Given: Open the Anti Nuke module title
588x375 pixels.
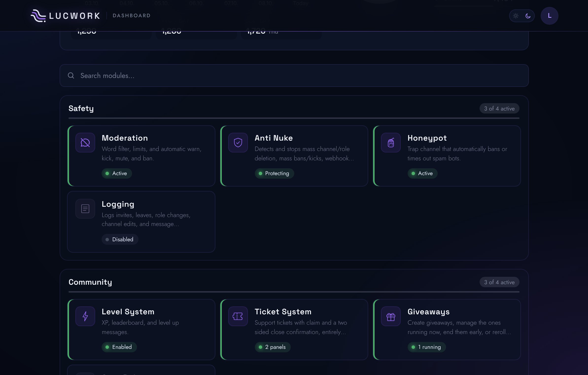Looking at the screenshot, I should tap(274, 138).
